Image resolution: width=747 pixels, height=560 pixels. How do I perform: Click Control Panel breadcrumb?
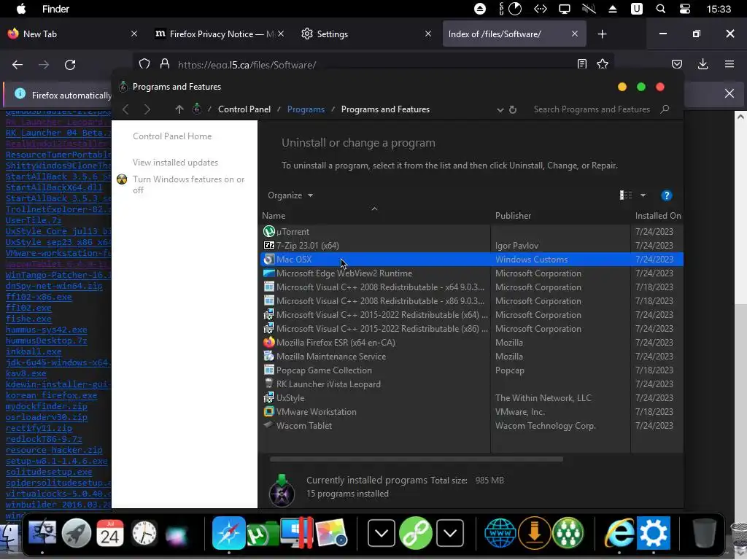pyautogui.click(x=244, y=109)
